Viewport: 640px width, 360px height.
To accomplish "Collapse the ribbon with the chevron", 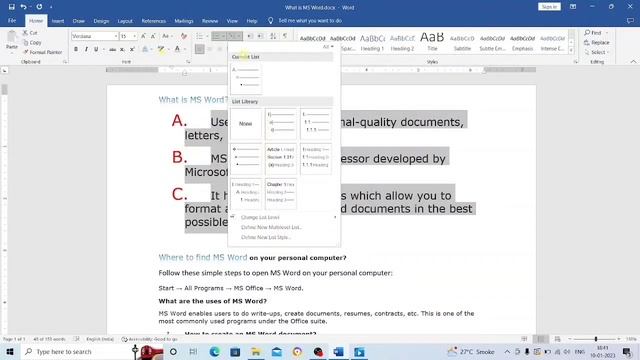I will coord(633,62).
